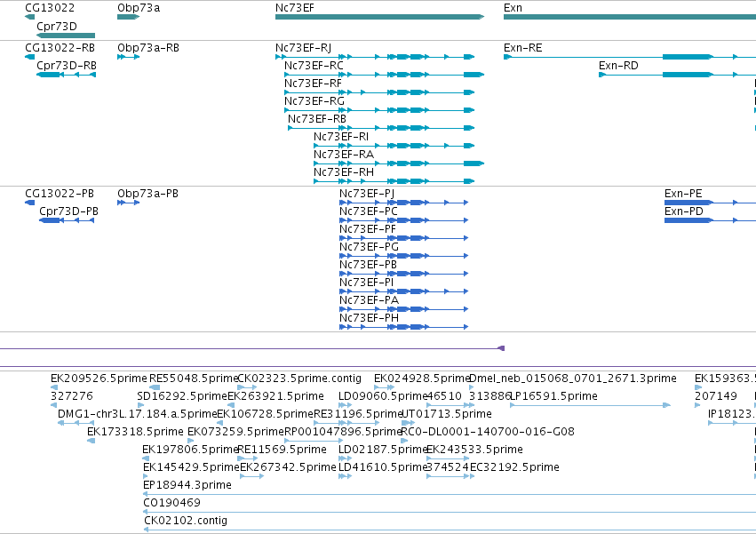Select transcript Nc73EF-RG
The image size is (756, 534).
[x=314, y=101]
